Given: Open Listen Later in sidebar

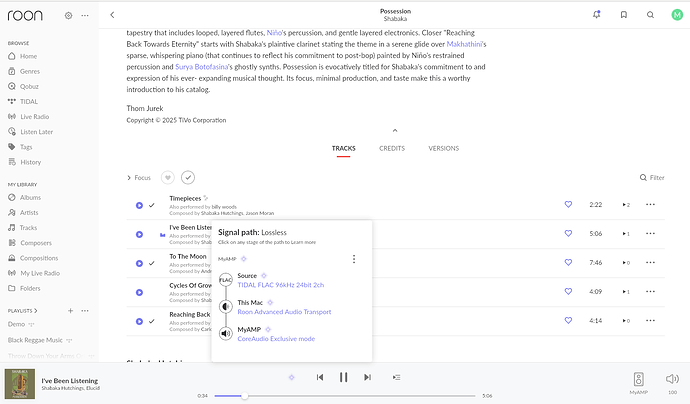Looking at the screenshot, I should click(30, 132).
